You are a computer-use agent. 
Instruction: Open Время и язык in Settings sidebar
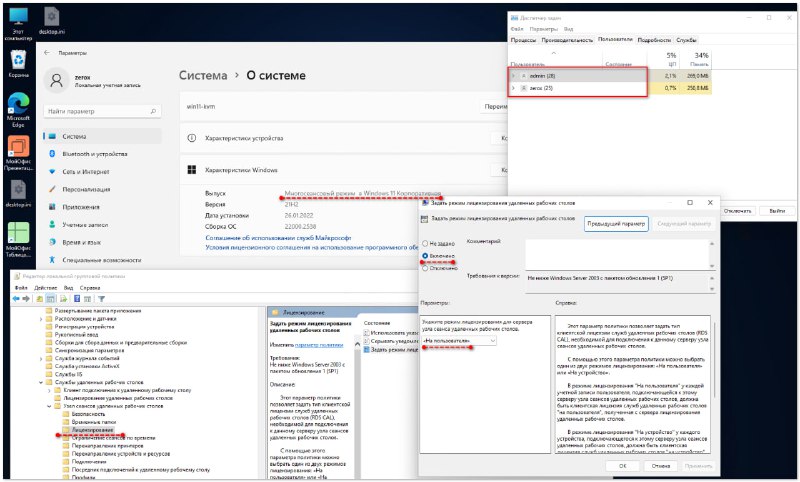pos(82,242)
